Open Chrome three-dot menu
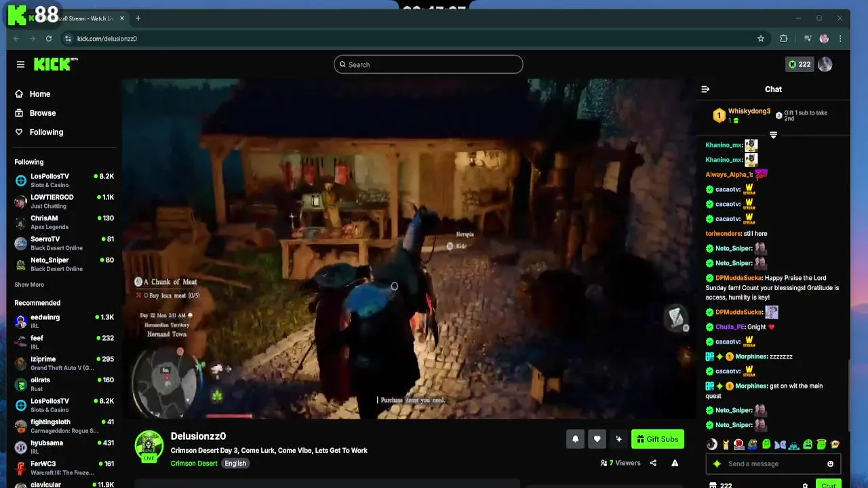 pyautogui.click(x=841, y=39)
